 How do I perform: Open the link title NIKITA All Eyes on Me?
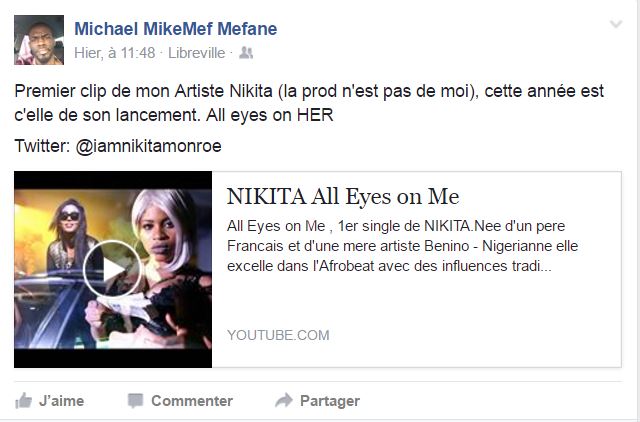tap(343, 196)
